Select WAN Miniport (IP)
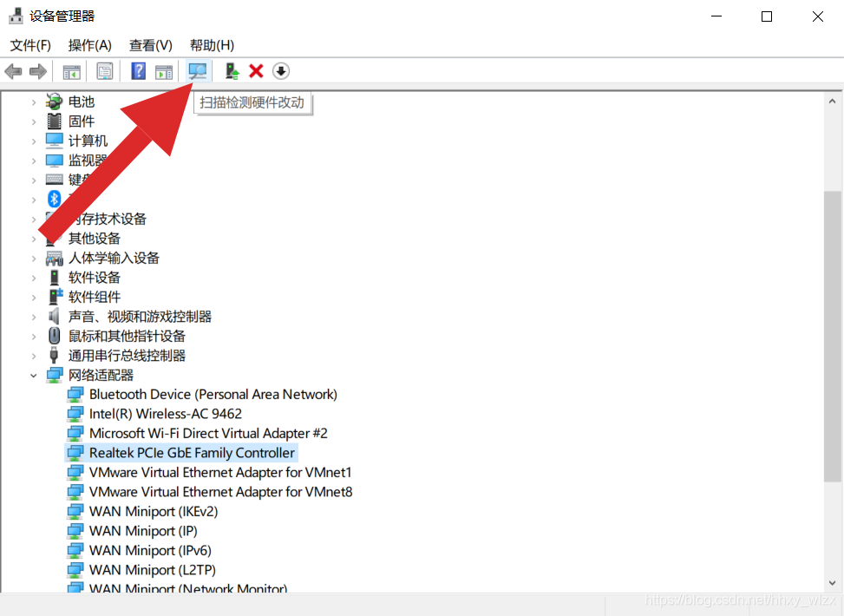Image resolution: width=844 pixels, height=616 pixels. (x=143, y=531)
